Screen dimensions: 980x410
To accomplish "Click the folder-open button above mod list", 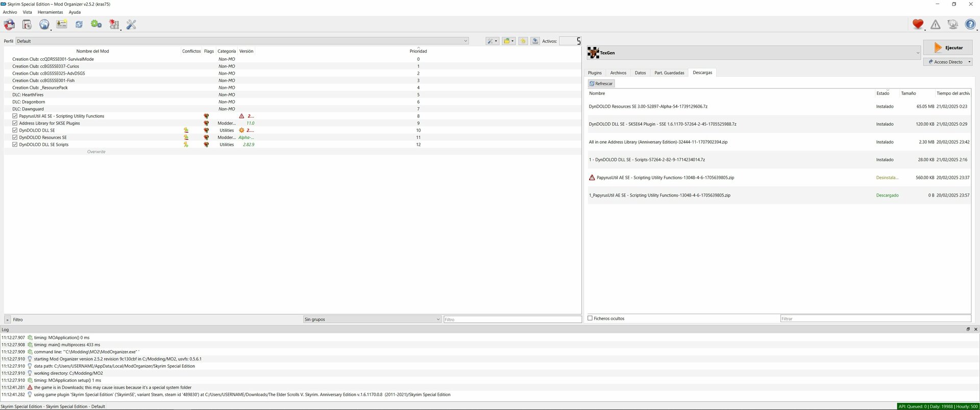I will (x=508, y=41).
